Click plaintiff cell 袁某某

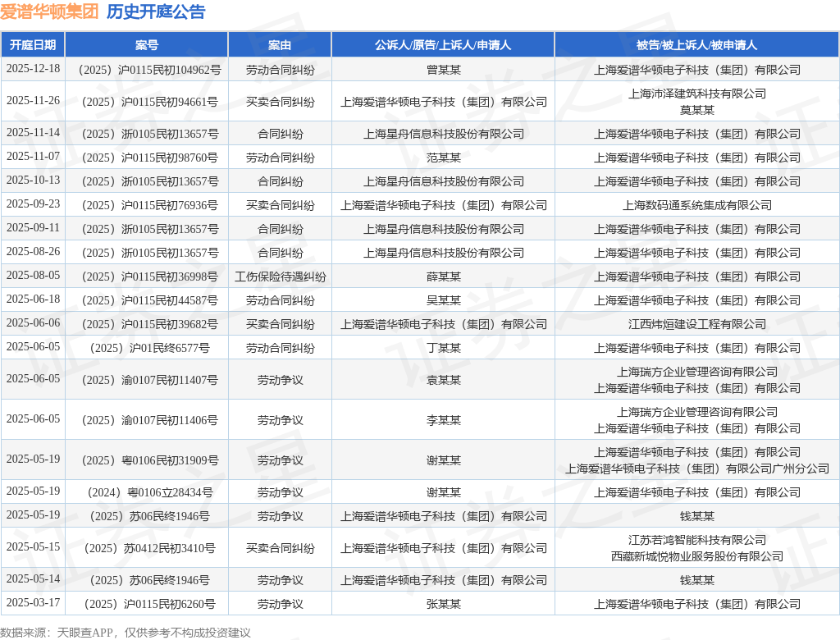click(444, 380)
